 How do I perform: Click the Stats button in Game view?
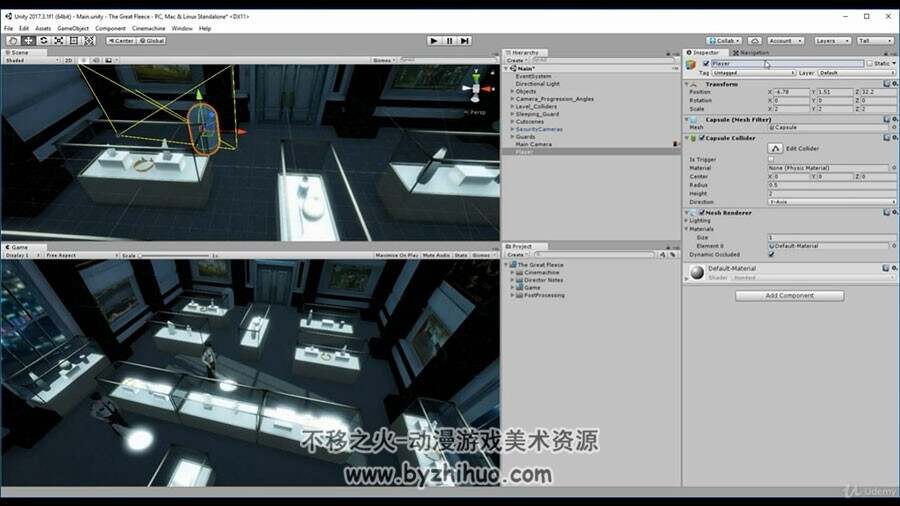pyautogui.click(x=460, y=255)
